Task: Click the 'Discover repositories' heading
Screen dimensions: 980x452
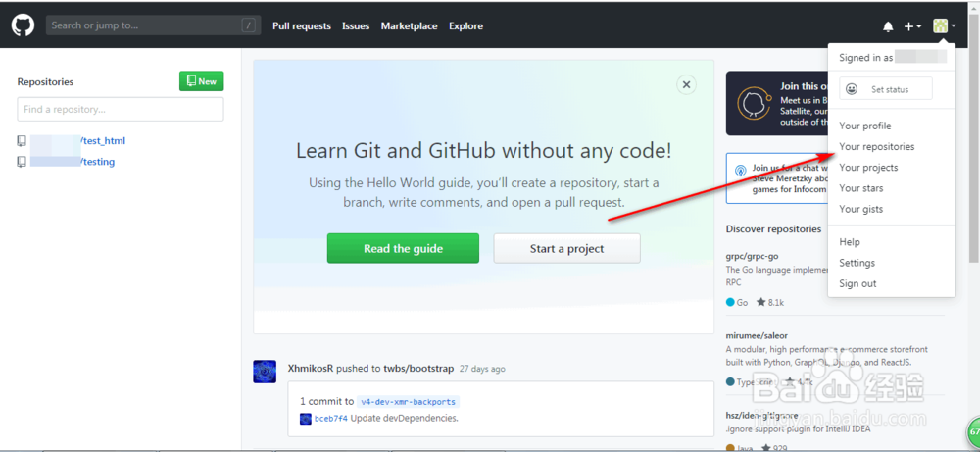Action: pyautogui.click(x=773, y=228)
